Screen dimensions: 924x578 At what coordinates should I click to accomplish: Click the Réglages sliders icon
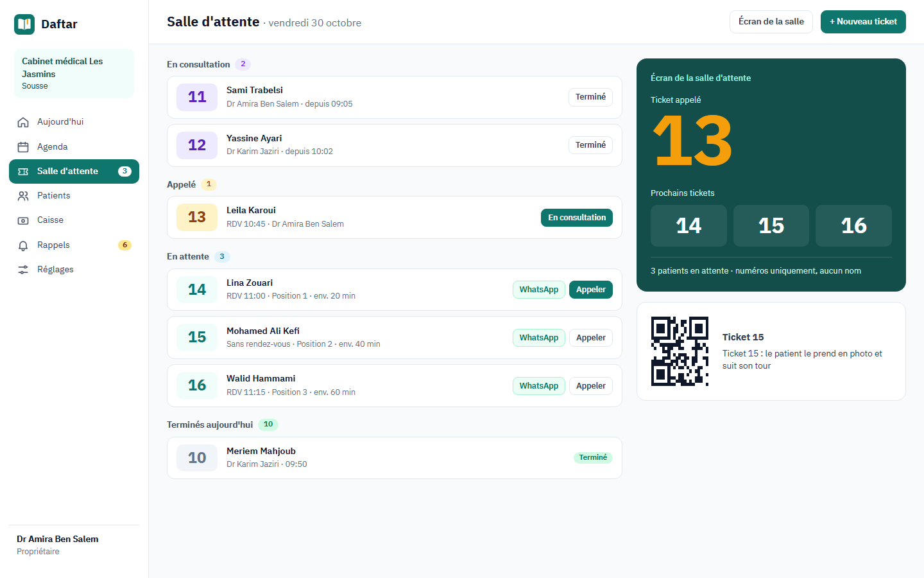[x=23, y=270]
